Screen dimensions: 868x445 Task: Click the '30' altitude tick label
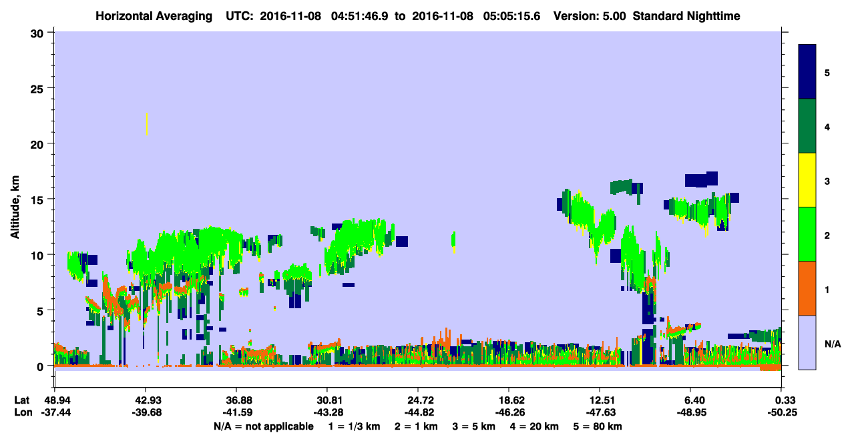pos(39,33)
